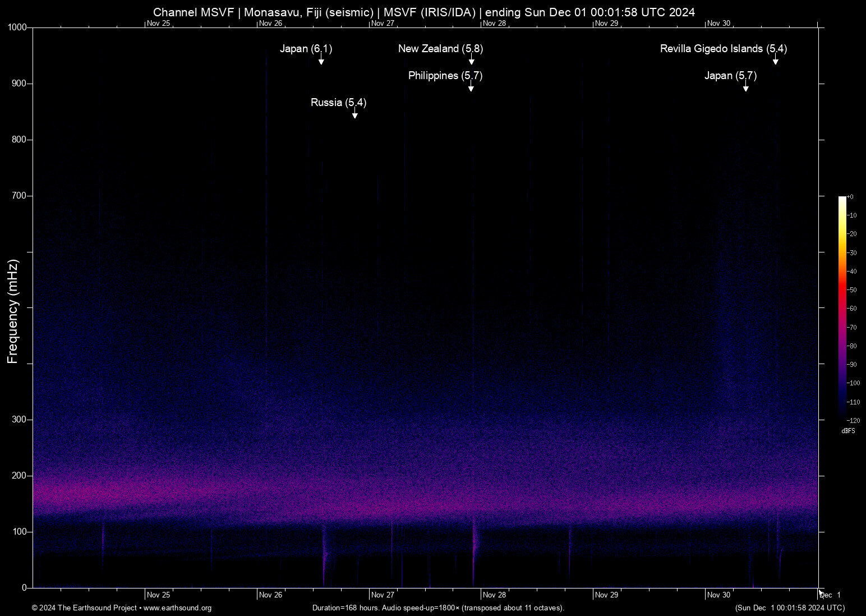Select the arrow marker beneath New Zealand (5.8)
This screenshot has height=616, width=866.
click(472, 59)
